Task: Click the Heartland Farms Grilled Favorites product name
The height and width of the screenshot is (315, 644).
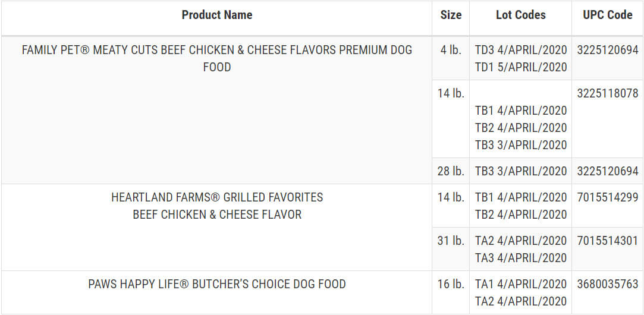Action: pos(216,206)
